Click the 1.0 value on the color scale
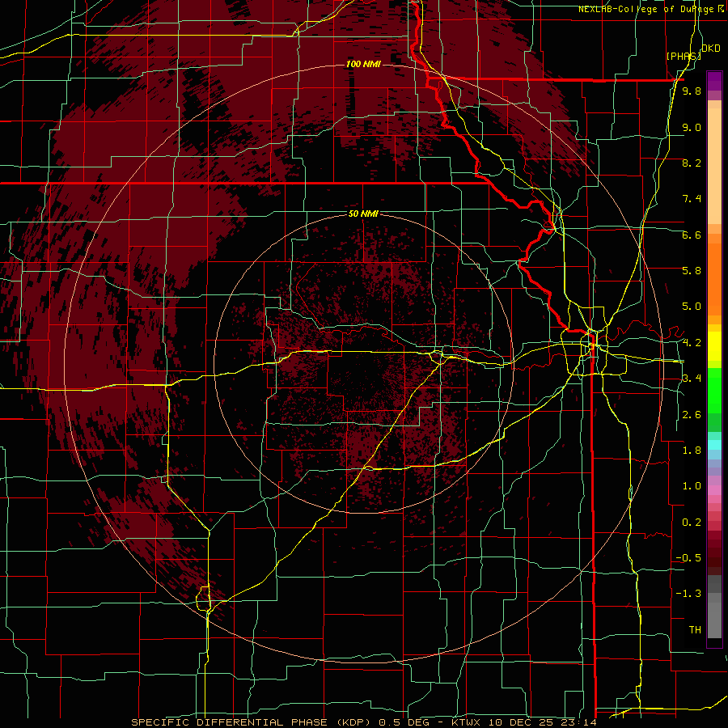The image size is (728, 728). (692, 486)
